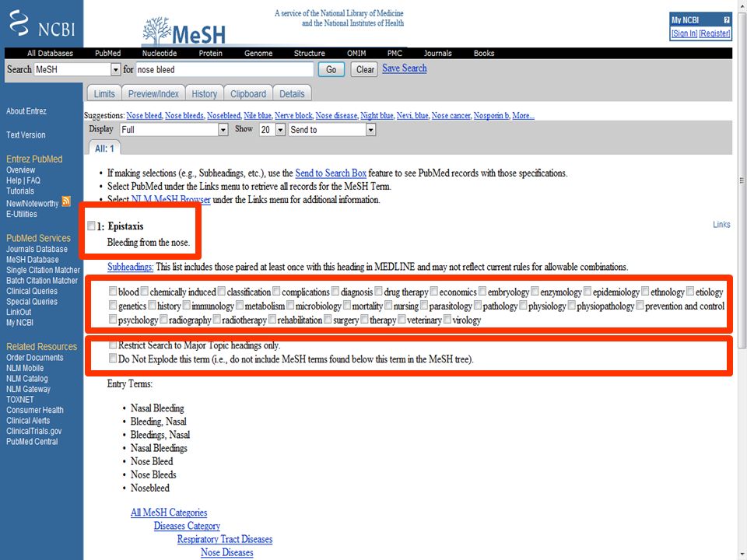Viewport: 747px width, 560px height.
Task: Click the More... suggestions link
Action: tap(523, 115)
